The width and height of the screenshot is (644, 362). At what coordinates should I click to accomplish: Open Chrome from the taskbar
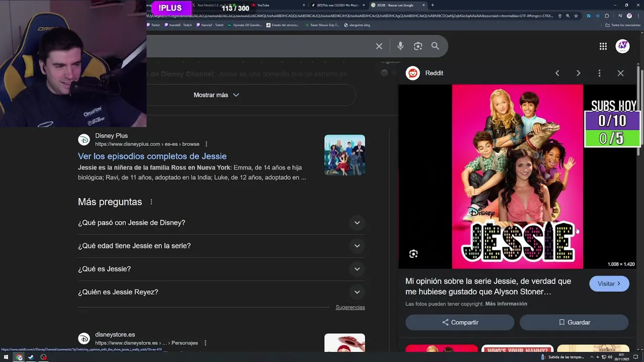point(19,357)
